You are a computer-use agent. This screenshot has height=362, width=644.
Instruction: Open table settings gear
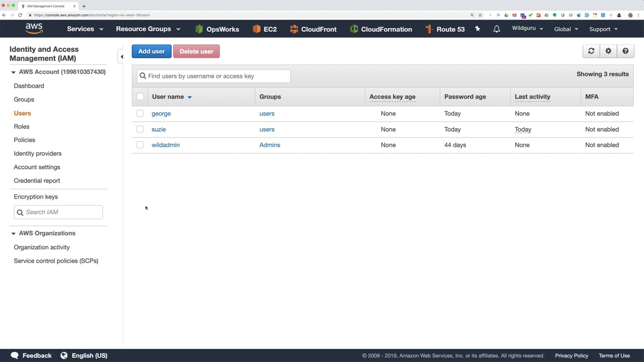pos(608,51)
